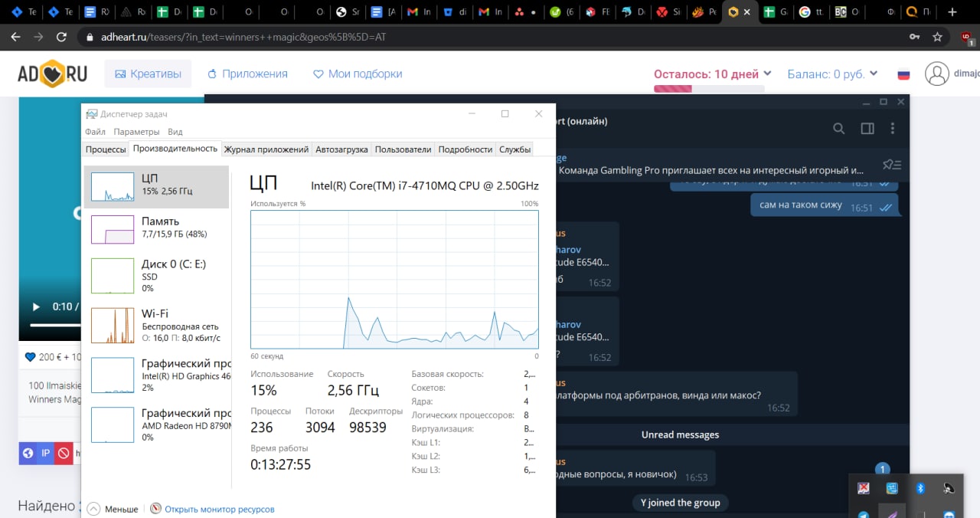Switch to the Services (Службы) tab
Viewport: 980px width, 518px height.
(x=514, y=149)
